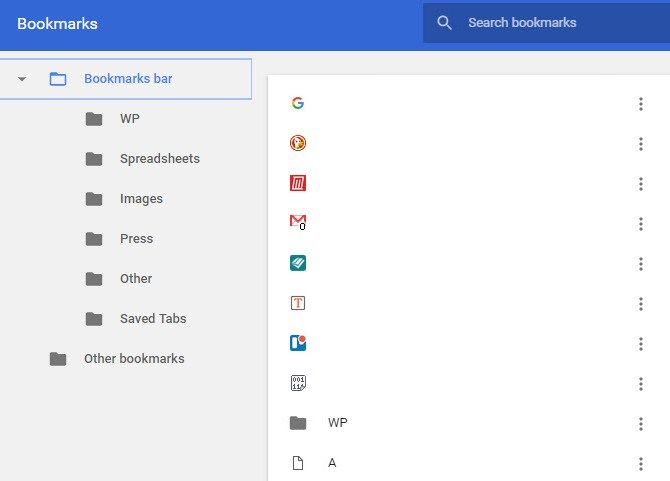Select the Press folder in sidebar

pos(136,239)
